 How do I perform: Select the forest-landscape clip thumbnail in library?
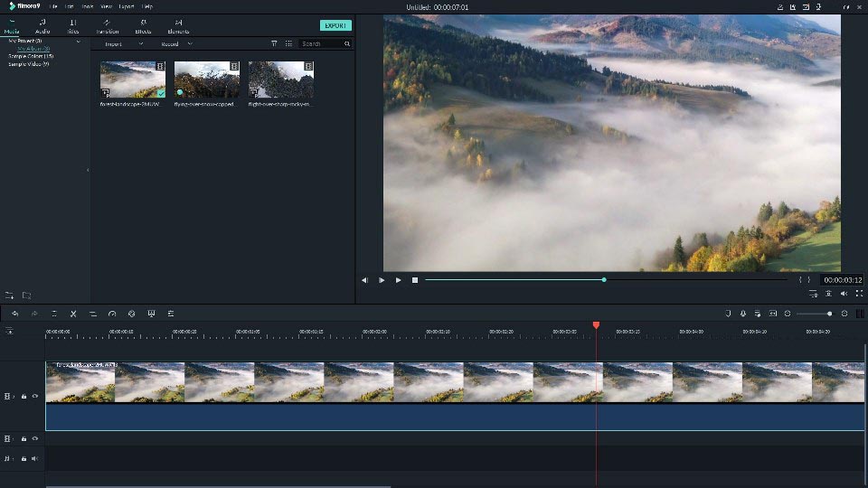click(133, 80)
